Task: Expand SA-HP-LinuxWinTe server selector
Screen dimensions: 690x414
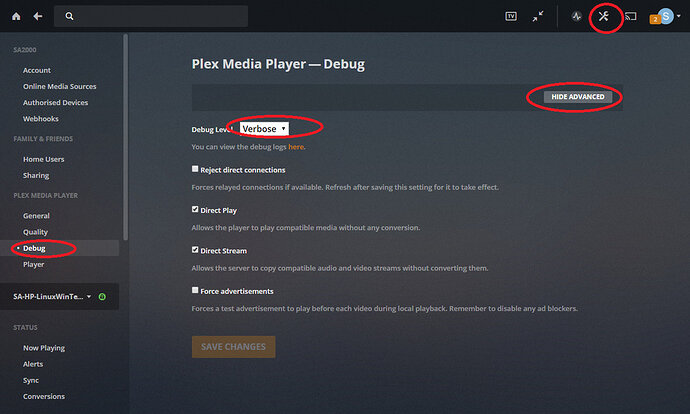Action: (52, 297)
